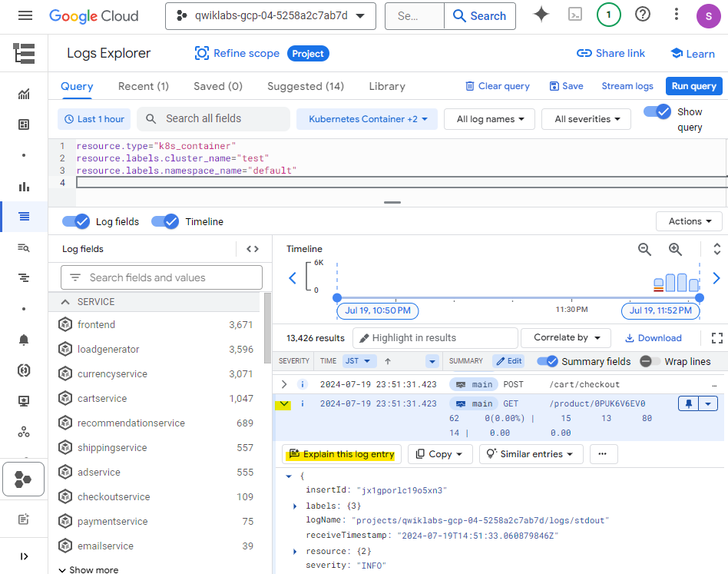
Task: Toggle Show query switch
Action: point(657,111)
